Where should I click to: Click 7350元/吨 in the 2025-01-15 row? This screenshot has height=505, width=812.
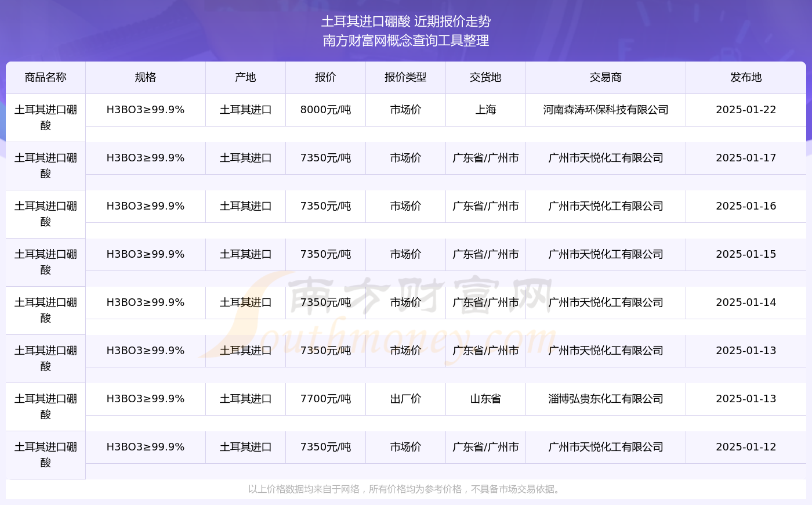point(325,254)
